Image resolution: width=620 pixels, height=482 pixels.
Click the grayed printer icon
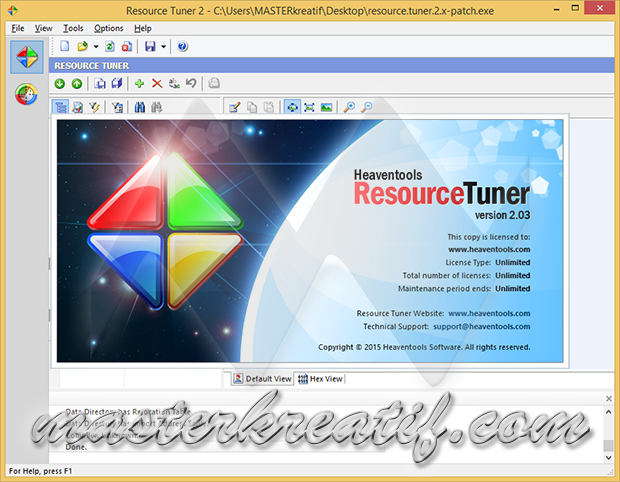click(214, 83)
